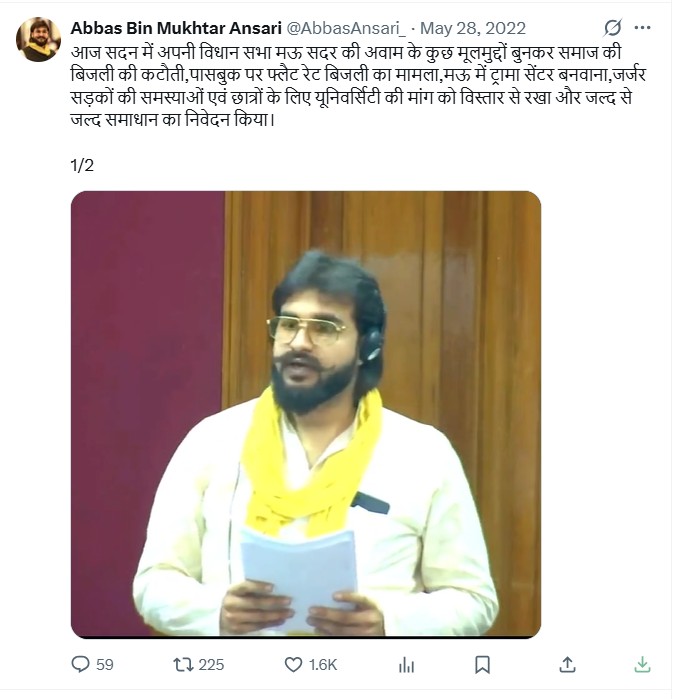Like the tweet with heart icon
The height and width of the screenshot is (699, 685).
tap(293, 665)
